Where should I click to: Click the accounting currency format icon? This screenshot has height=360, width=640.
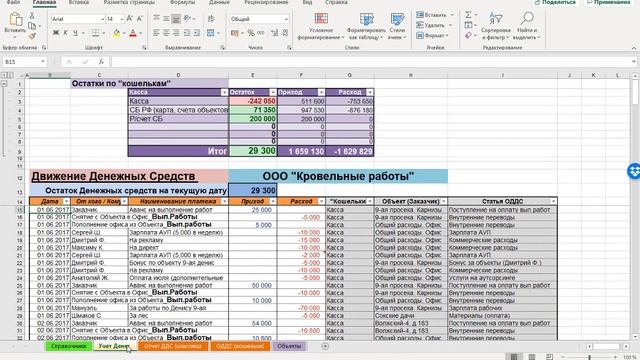(234, 33)
